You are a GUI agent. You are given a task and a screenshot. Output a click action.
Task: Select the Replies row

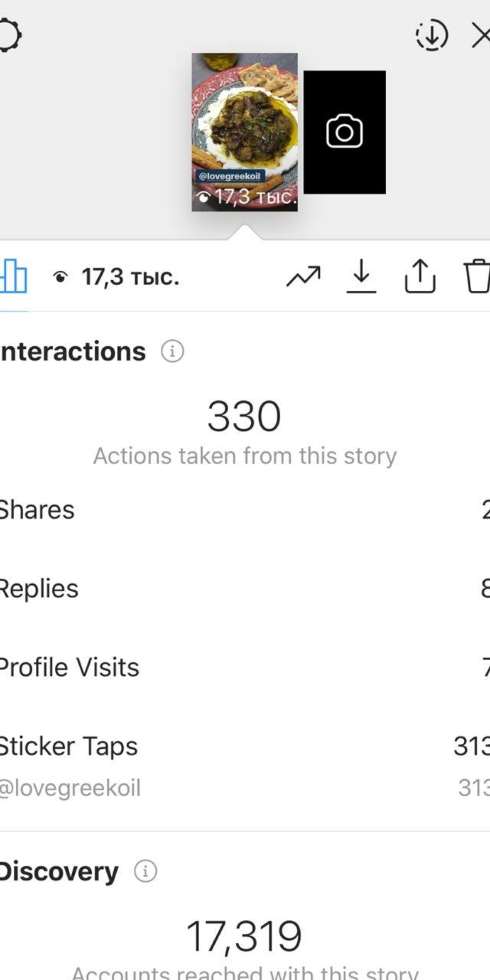point(245,588)
